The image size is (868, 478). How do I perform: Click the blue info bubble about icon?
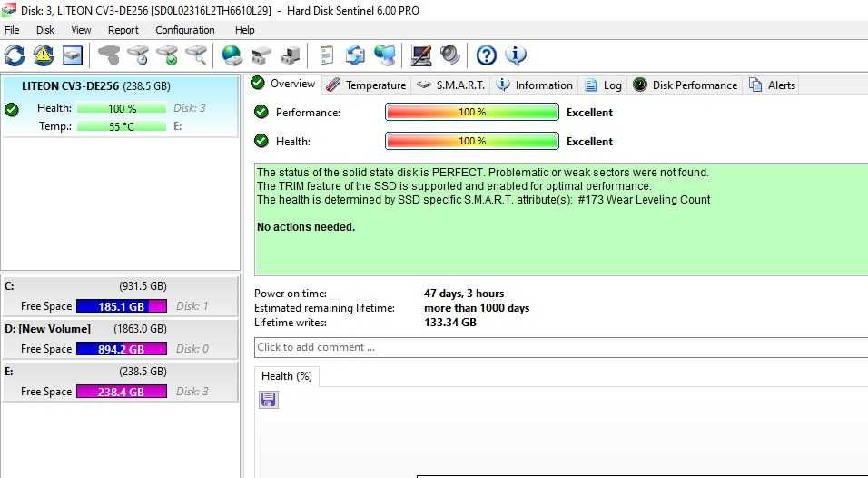[x=516, y=55]
